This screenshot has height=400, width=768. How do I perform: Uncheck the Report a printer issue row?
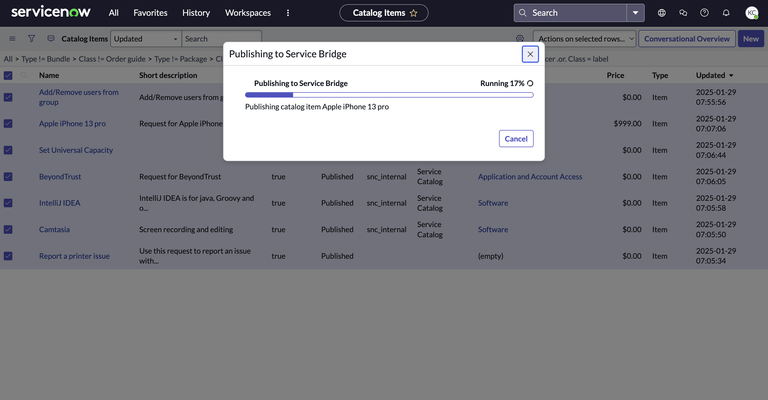(8, 256)
